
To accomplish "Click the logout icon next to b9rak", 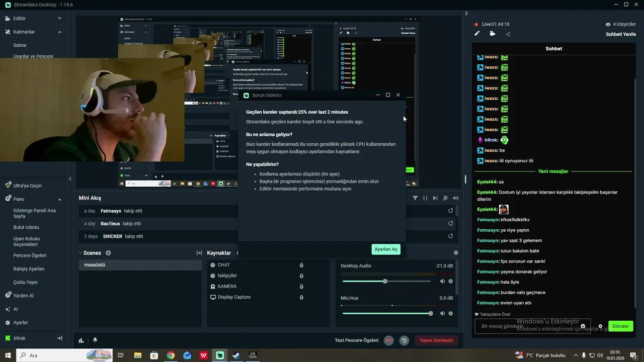I will (59, 338).
